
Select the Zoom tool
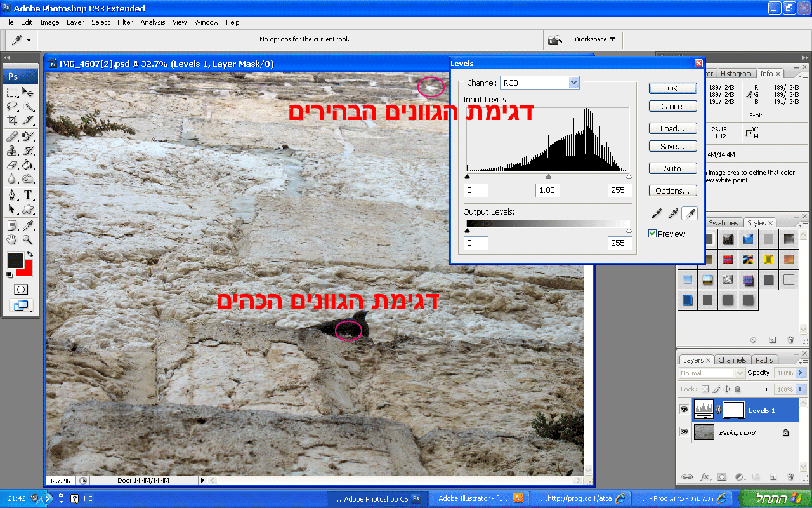tap(28, 239)
